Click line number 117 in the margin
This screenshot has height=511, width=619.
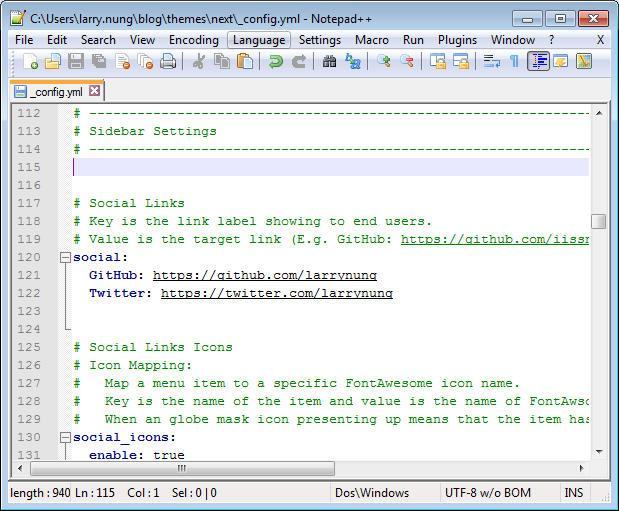click(x=29, y=203)
